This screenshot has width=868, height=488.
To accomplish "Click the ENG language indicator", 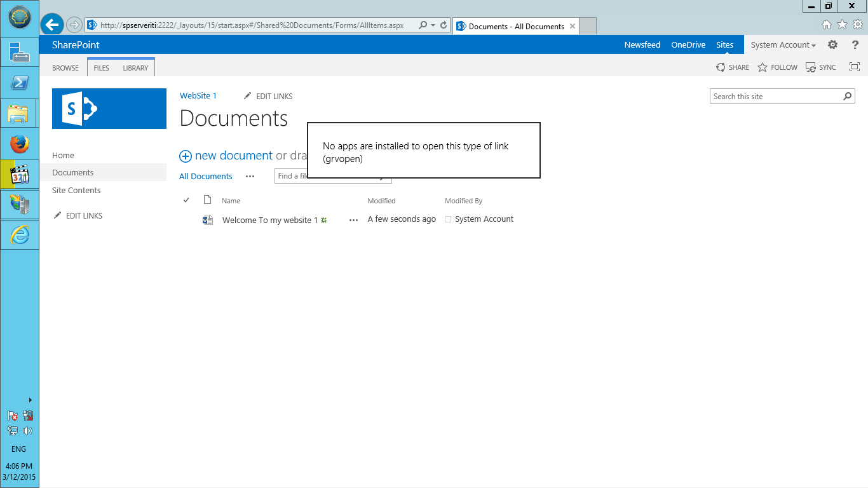I will [x=18, y=449].
